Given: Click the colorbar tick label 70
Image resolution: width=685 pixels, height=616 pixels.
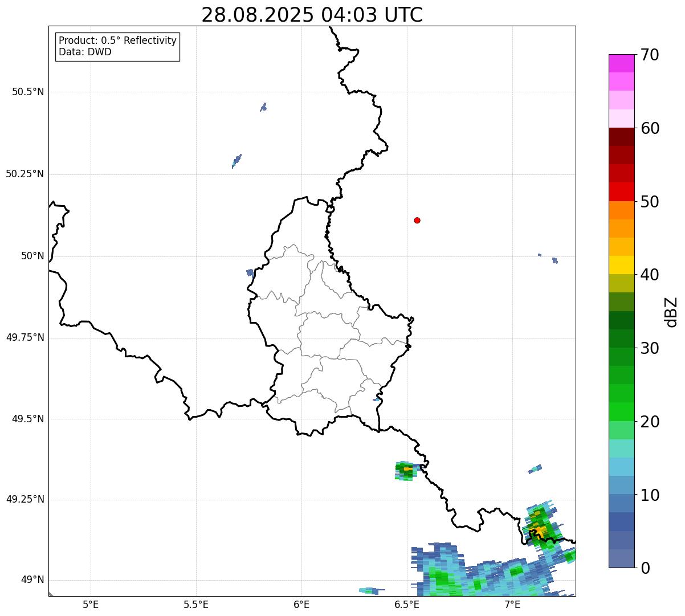Looking at the screenshot, I should [650, 55].
